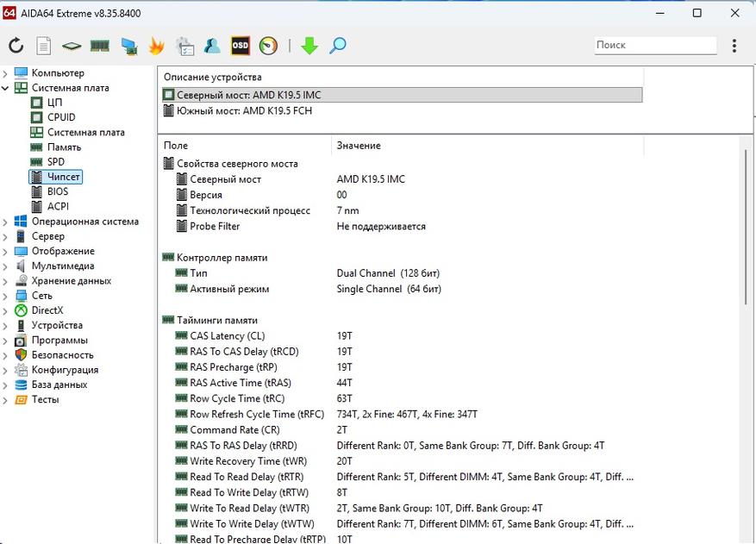Open the memory module toolbar icon
The height and width of the screenshot is (544, 756).
click(100, 46)
